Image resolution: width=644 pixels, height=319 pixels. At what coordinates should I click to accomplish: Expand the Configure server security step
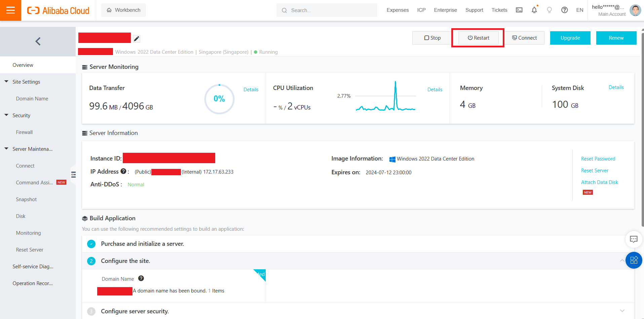(622, 311)
